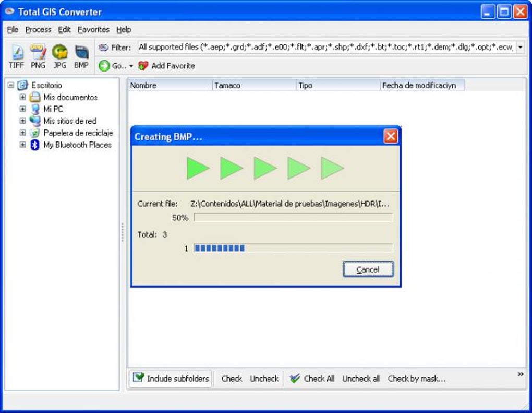Select Mis documentos tree label
The image size is (532, 413).
[70, 97]
